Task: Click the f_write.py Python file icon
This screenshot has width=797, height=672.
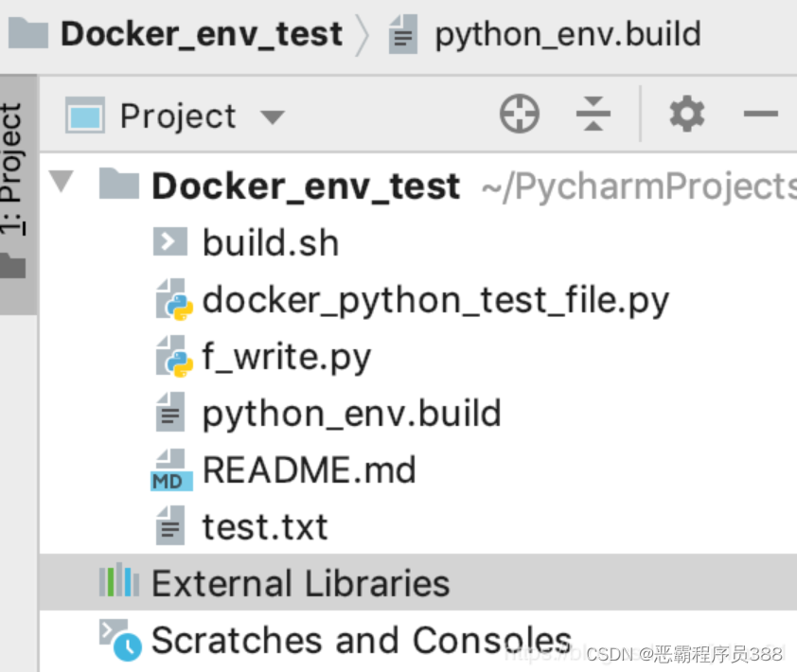Action: point(173,358)
